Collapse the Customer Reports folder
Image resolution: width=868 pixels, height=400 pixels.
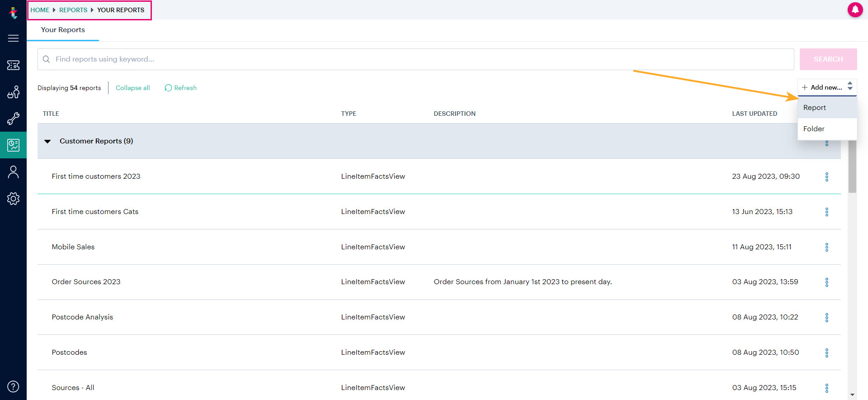(47, 142)
